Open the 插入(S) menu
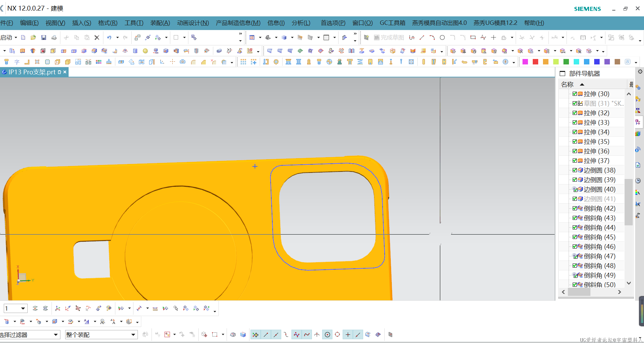Screen dimensions: 644x344 82,23
